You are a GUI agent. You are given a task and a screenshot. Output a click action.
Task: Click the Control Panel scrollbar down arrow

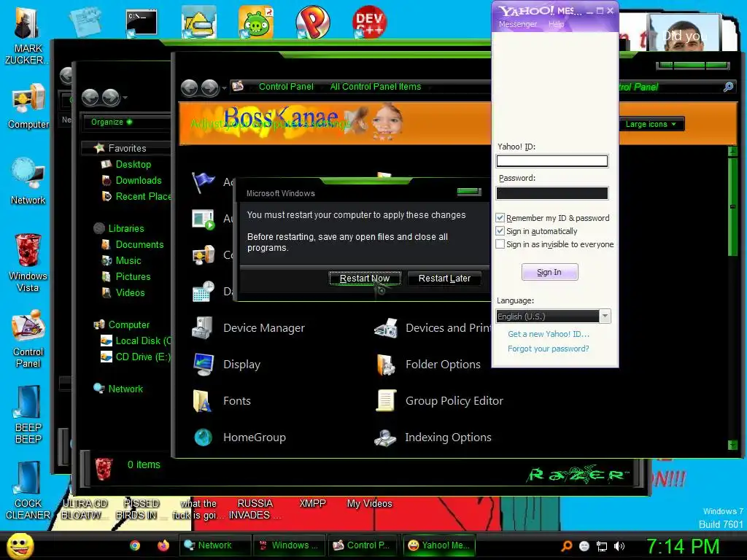[x=732, y=445]
